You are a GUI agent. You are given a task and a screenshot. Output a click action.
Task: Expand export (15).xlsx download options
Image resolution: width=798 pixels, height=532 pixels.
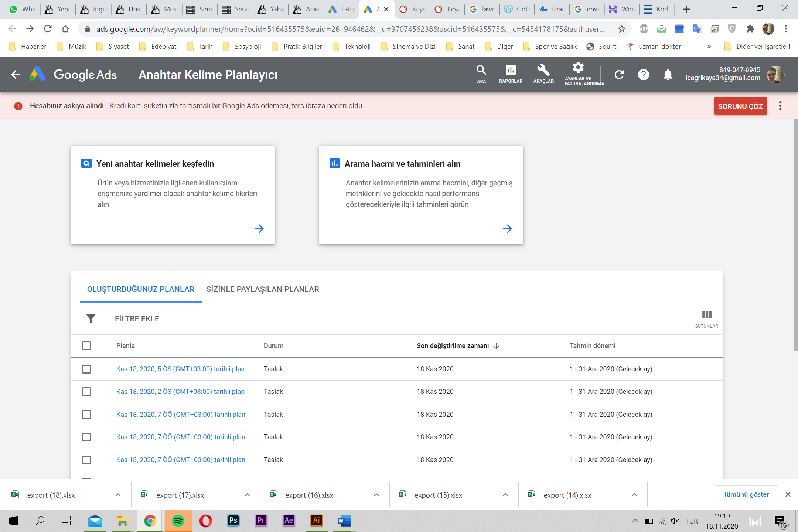coord(505,495)
